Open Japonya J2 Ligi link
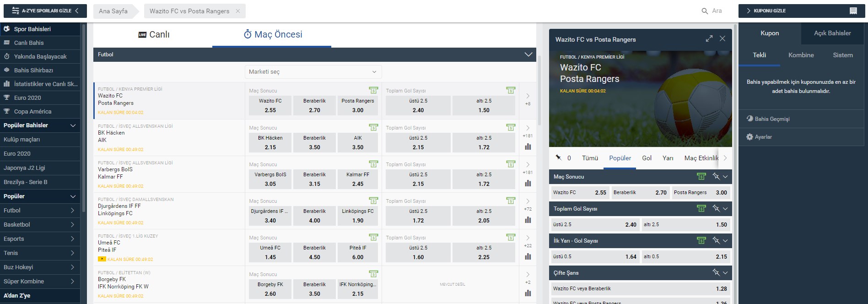This screenshot has height=304, width=868. (40, 168)
